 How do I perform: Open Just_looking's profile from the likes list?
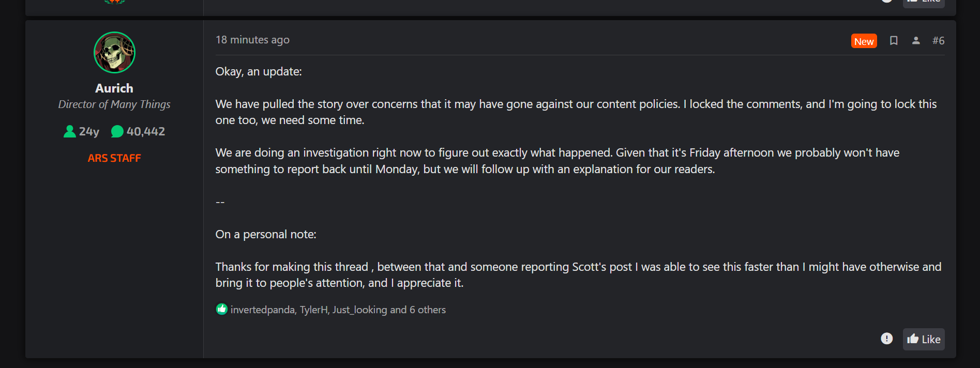click(359, 310)
